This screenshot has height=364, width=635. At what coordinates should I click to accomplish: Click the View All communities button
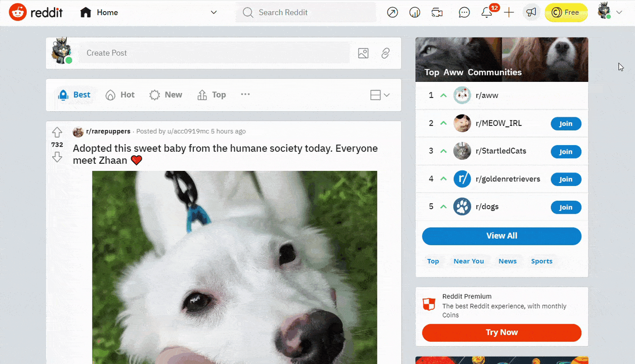coord(501,236)
